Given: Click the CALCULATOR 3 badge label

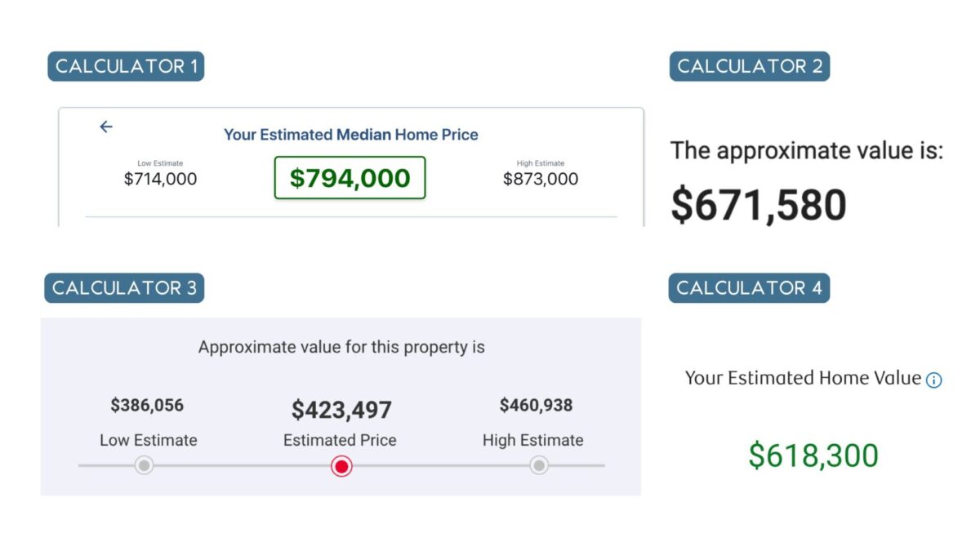Looking at the screenshot, I should click(x=124, y=287).
